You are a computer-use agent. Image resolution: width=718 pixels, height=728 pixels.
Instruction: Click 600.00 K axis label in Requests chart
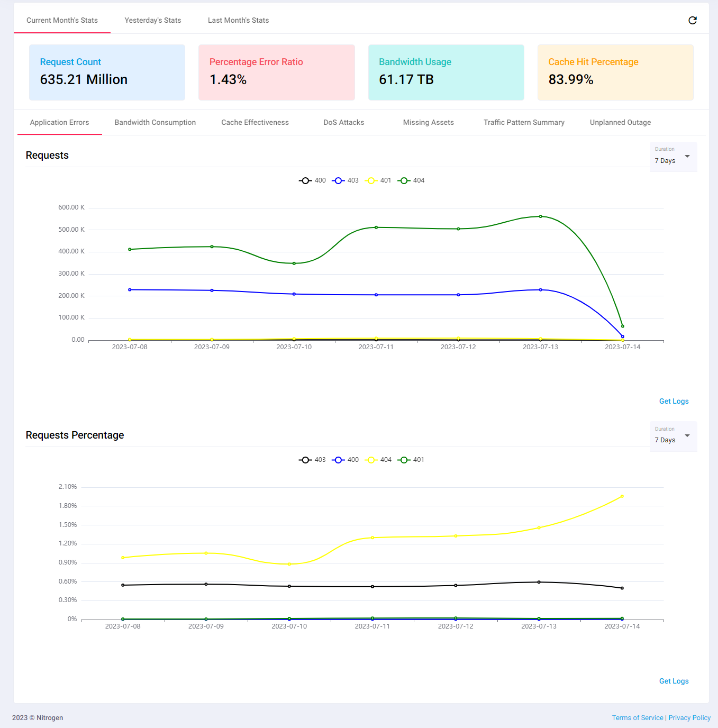pos(71,207)
